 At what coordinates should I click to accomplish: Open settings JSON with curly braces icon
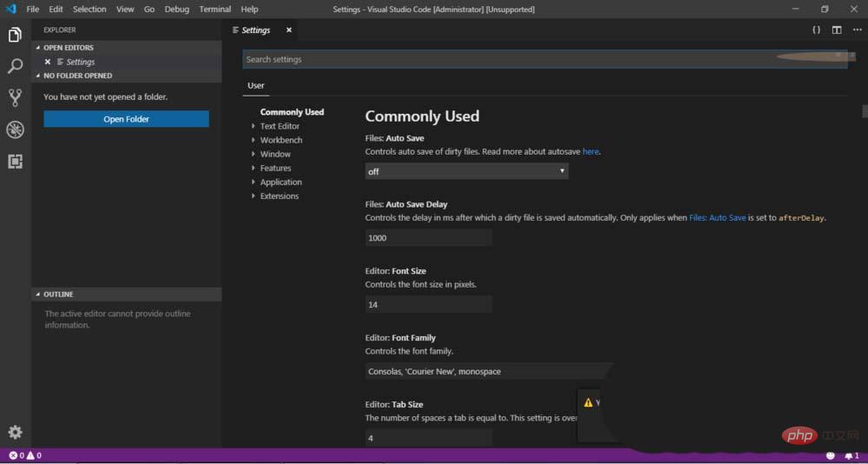[x=816, y=30]
